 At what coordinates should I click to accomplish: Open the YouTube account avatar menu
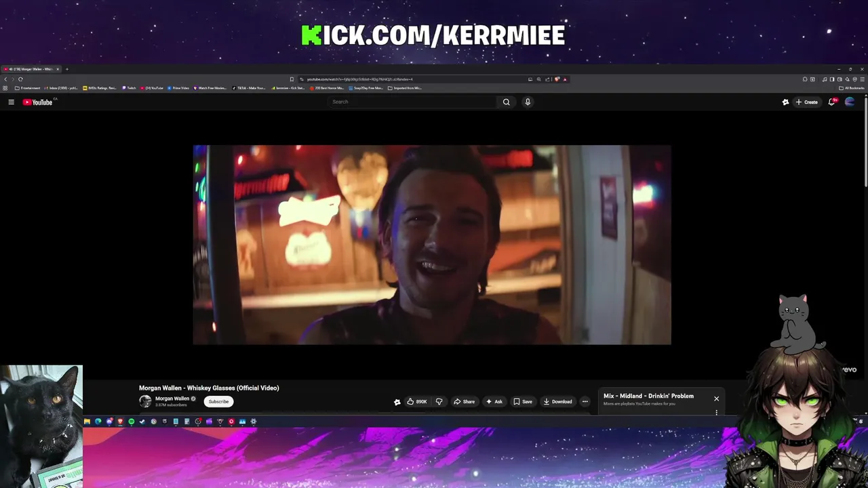[x=850, y=102]
